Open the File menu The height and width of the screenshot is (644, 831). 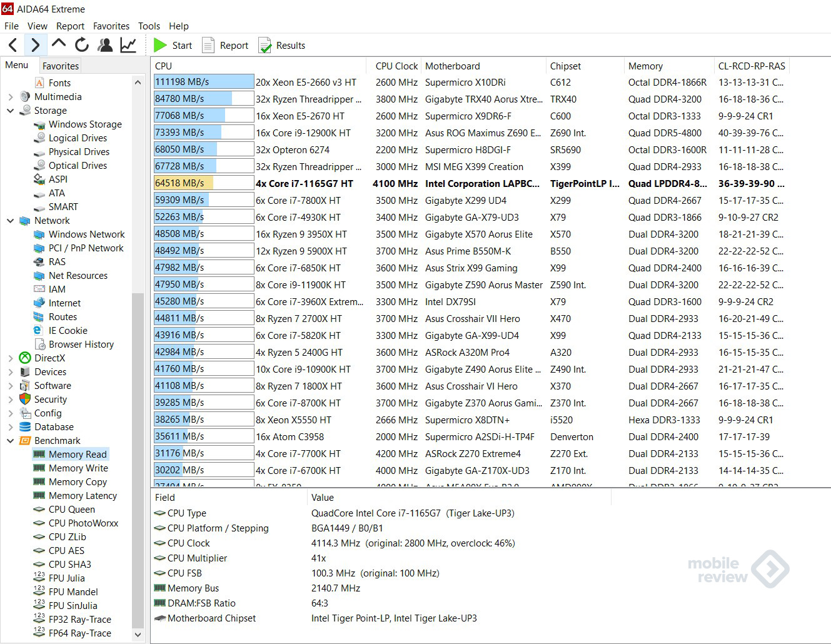[x=11, y=26]
